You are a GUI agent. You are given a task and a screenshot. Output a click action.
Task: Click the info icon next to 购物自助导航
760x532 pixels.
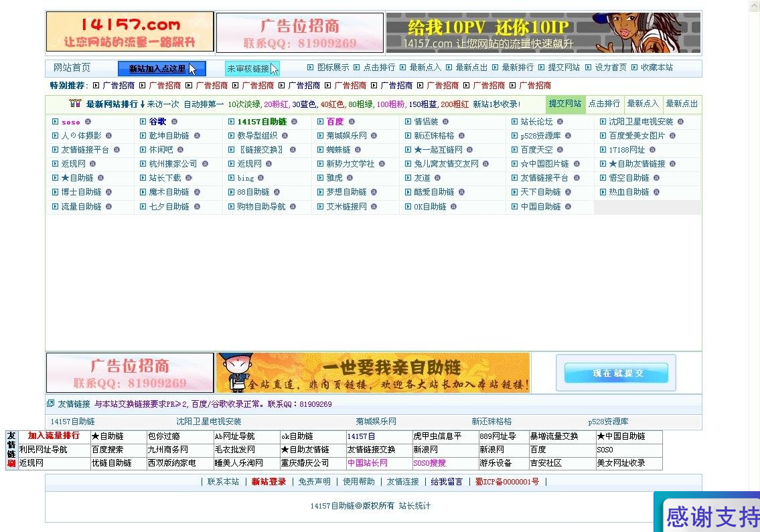[x=293, y=206]
